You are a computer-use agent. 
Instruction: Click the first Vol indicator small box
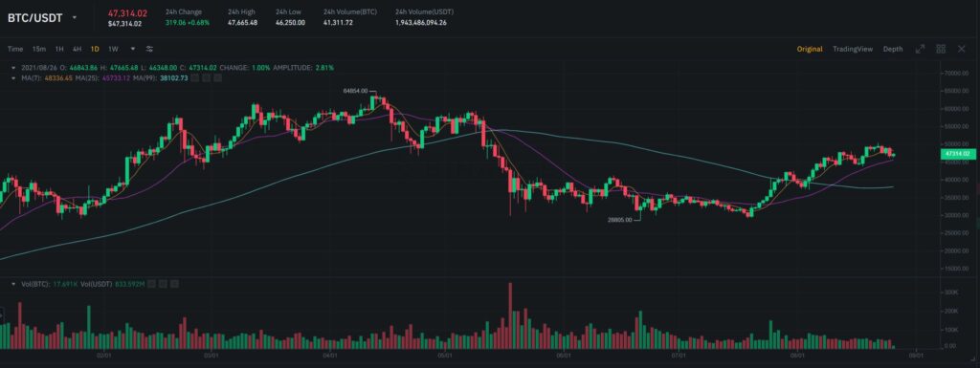(x=152, y=284)
